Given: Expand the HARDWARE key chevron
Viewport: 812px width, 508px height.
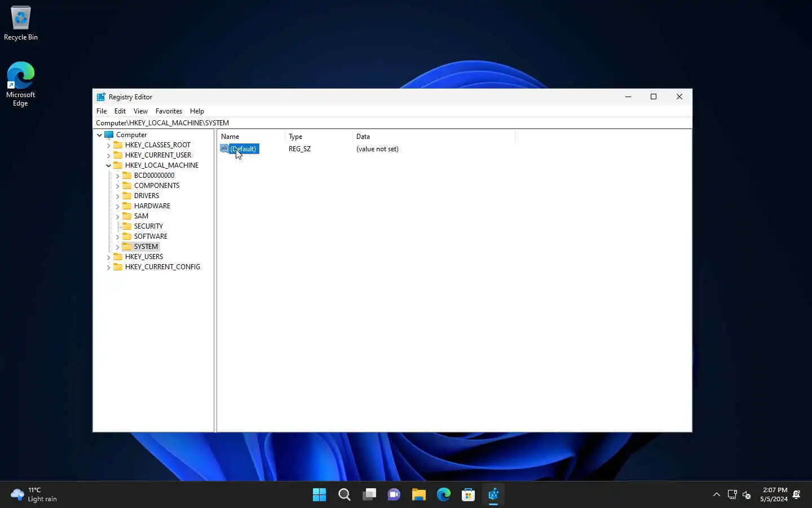Looking at the screenshot, I should click(118, 206).
